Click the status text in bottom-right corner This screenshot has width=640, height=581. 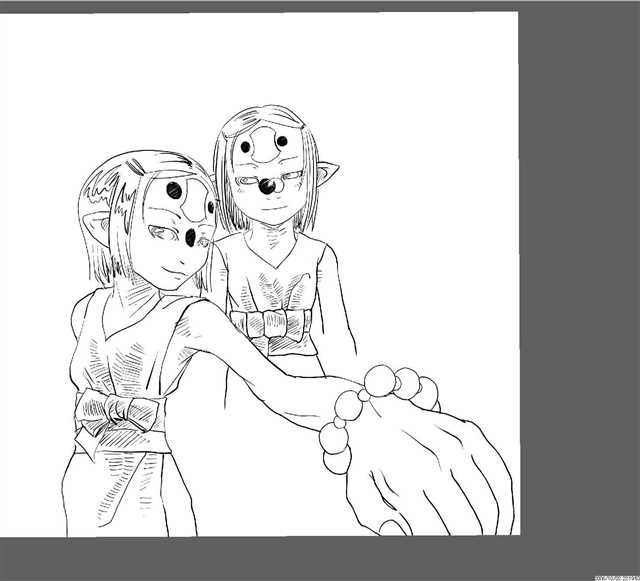pos(616,577)
